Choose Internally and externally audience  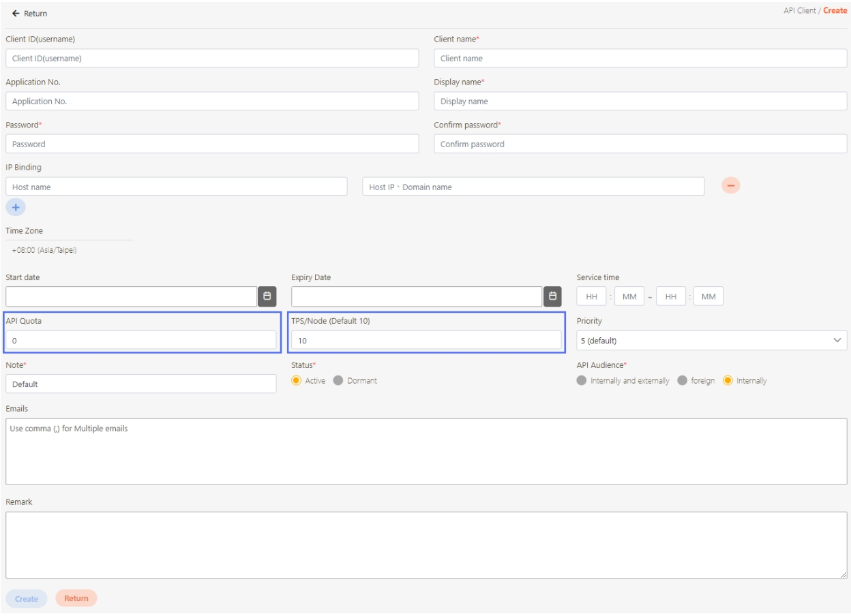pos(582,380)
